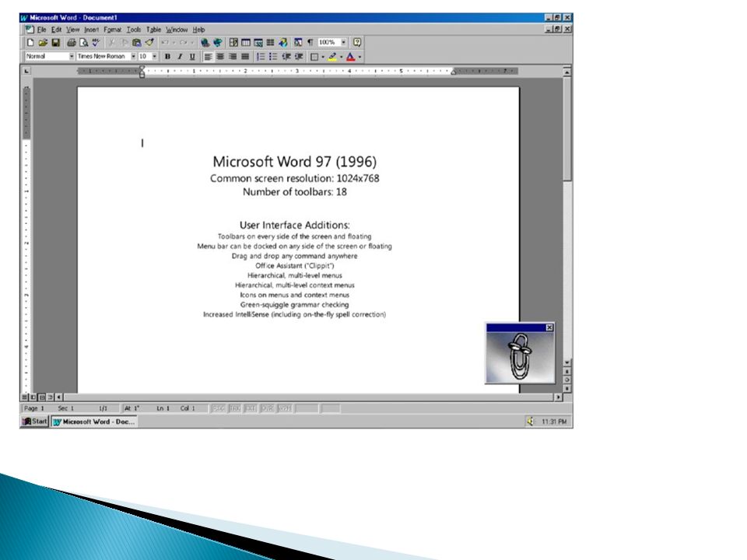Click the horizontal scrollbar right arrow
This screenshot has height=560, width=747.
tap(559, 397)
